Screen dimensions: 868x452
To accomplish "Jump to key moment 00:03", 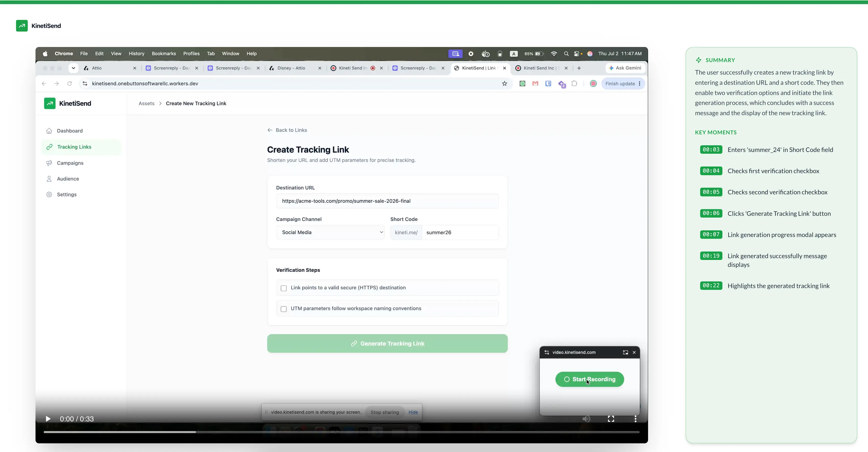I will click(711, 150).
